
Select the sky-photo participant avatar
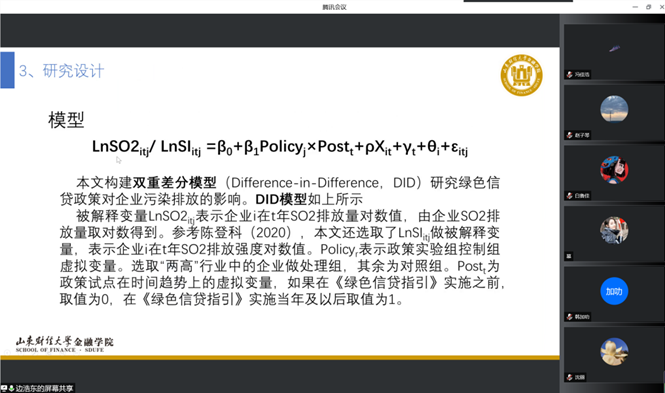pos(614,109)
